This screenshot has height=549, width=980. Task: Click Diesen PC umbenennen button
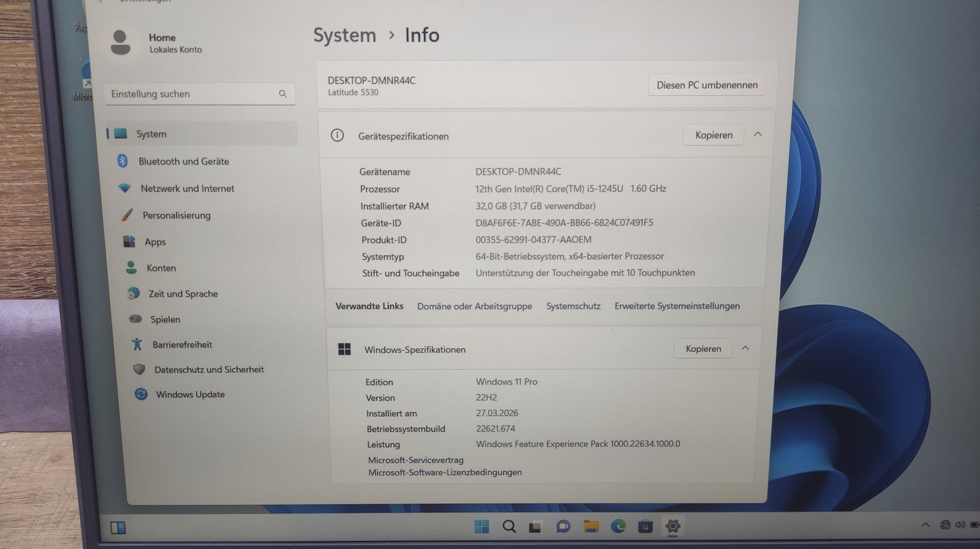tap(707, 85)
